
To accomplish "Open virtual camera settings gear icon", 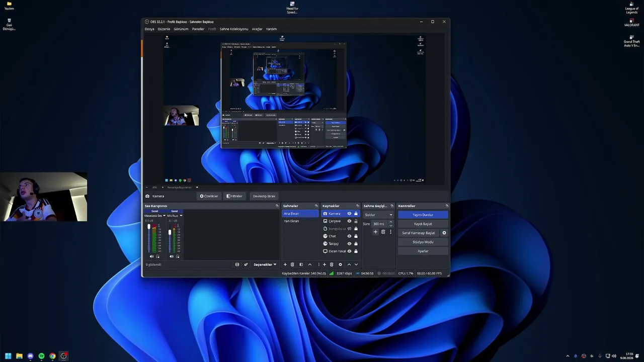I will pyautogui.click(x=444, y=233).
